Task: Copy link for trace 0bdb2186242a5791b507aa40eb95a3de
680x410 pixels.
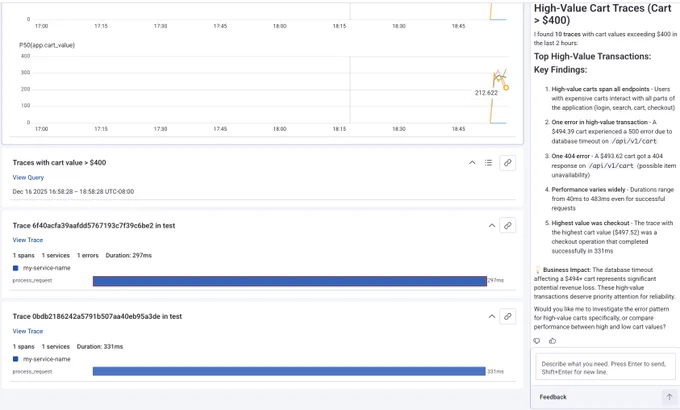Action: coord(507,316)
